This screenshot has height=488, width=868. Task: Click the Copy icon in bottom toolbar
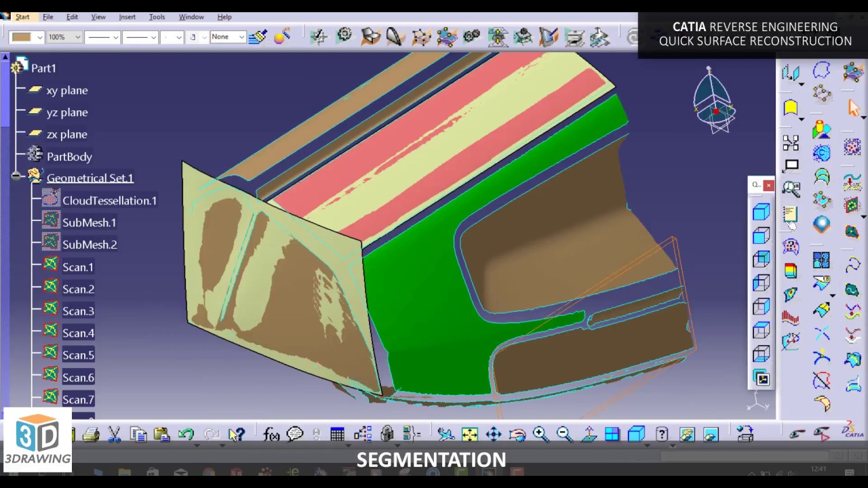tap(138, 434)
